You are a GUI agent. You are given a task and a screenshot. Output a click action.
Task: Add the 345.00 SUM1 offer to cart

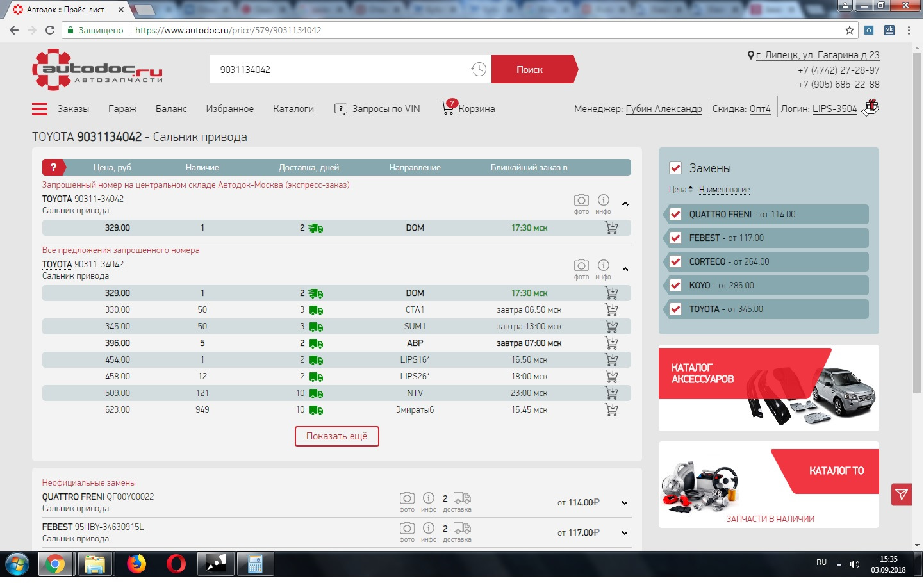tap(612, 327)
